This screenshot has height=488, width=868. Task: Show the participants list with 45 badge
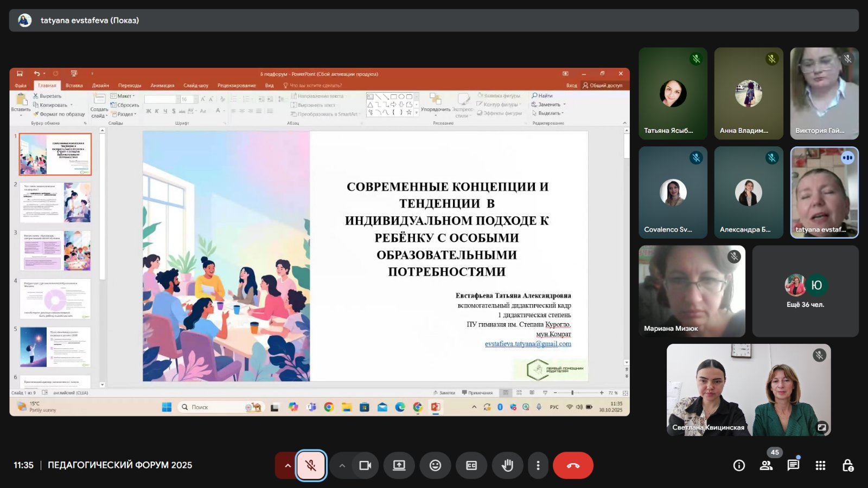tap(766, 465)
